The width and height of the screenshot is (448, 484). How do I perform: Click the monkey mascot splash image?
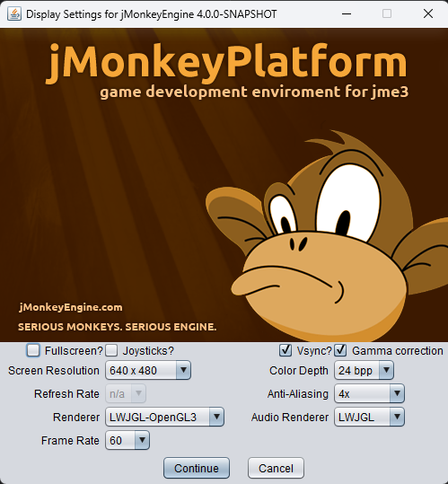pyautogui.click(x=224, y=185)
